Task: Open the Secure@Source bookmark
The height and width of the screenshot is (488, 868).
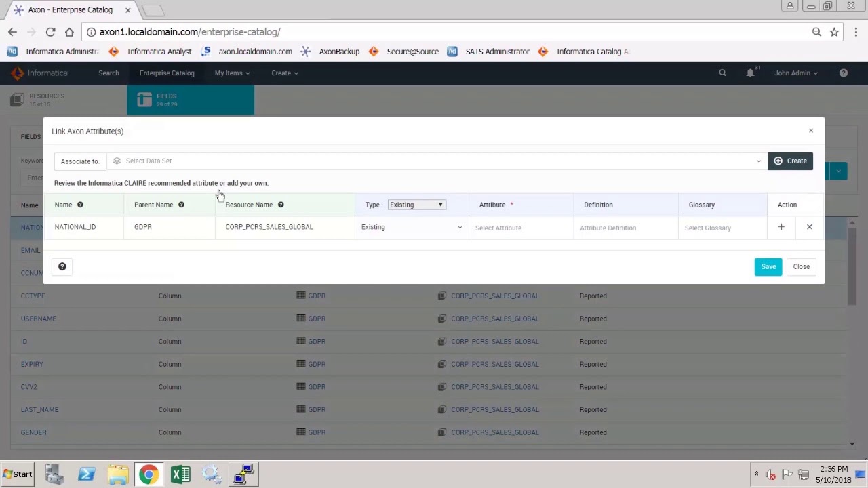Action: click(x=404, y=52)
